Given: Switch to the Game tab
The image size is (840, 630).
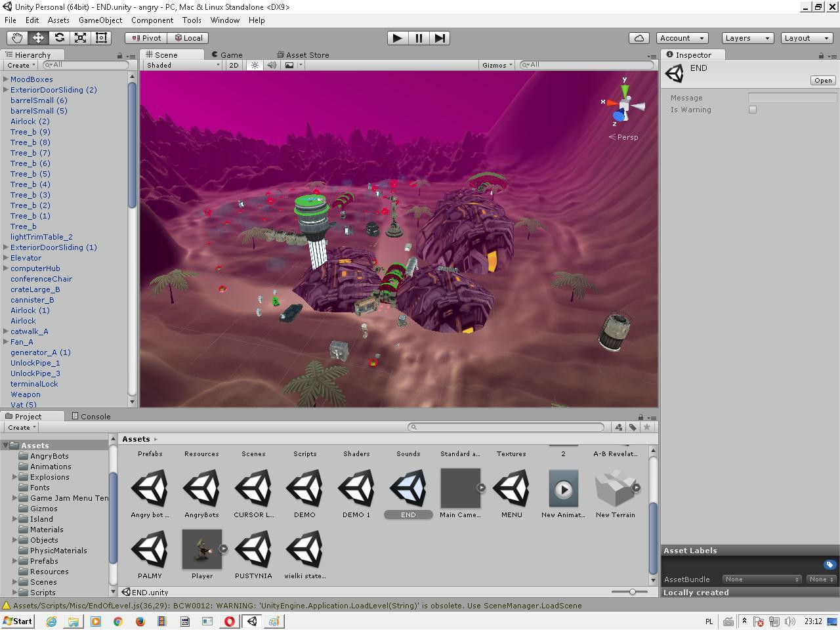Looking at the screenshot, I should click(227, 55).
